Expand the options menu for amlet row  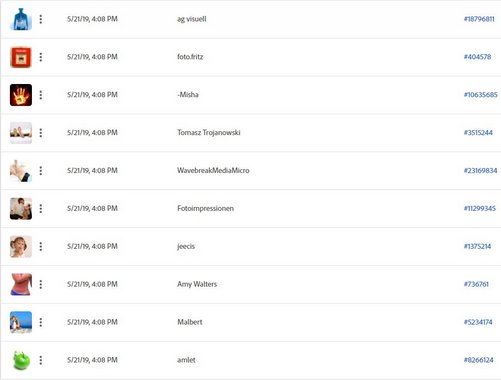click(41, 360)
